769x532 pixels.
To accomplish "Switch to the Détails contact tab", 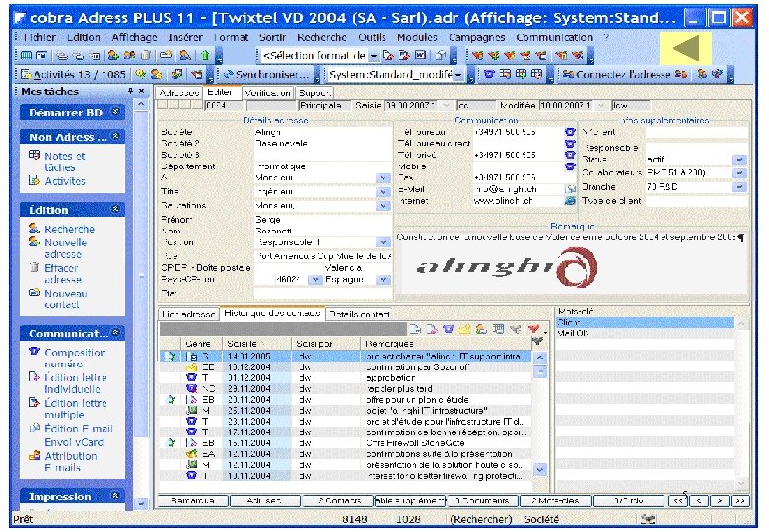I will (360, 314).
